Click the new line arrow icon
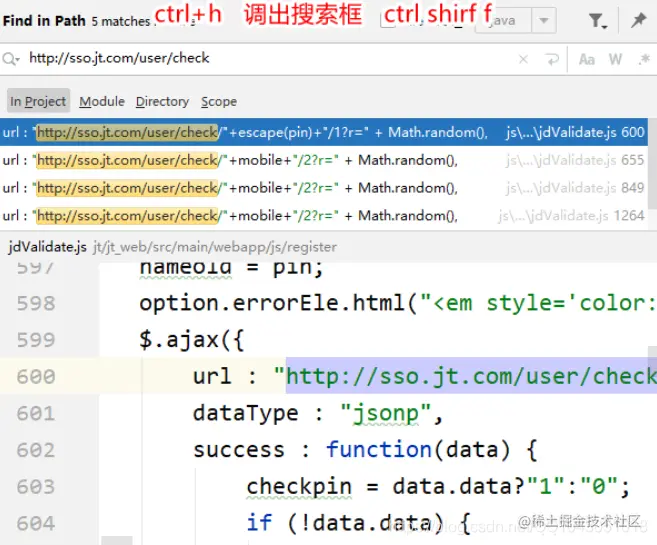The image size is (657, 545). (553, 59)
